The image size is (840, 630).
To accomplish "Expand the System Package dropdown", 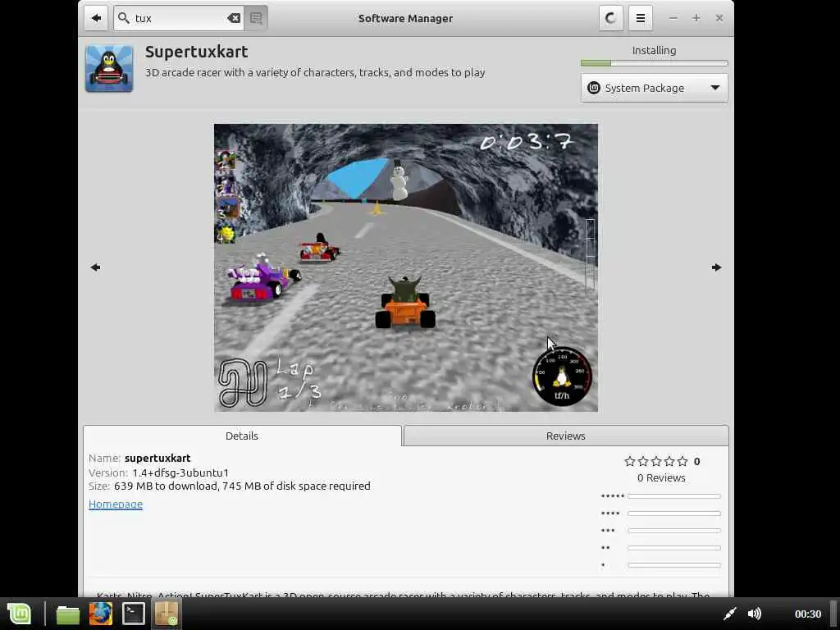I will [x=654, y=88].
